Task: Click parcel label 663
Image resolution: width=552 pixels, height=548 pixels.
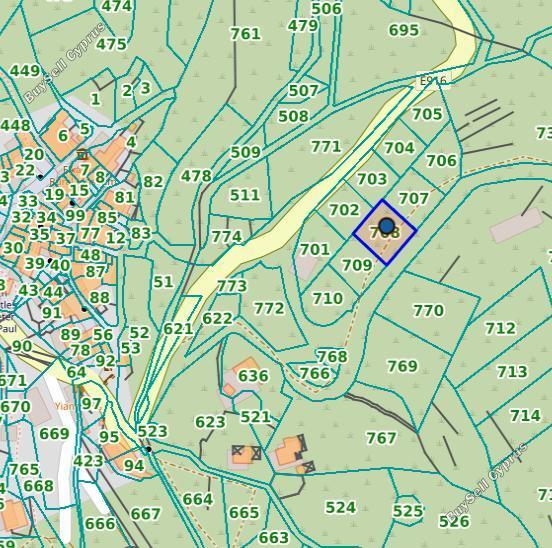Action: pos(274,537)
